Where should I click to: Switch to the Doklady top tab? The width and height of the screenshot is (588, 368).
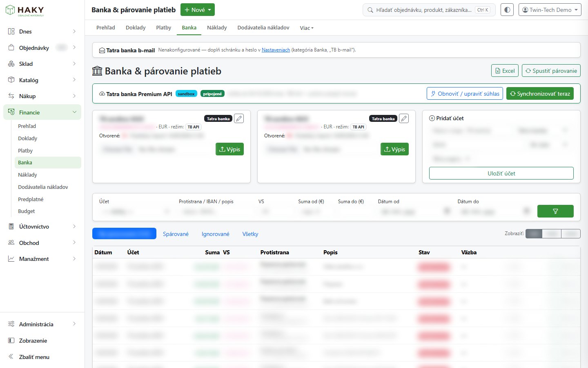[136, 28]
